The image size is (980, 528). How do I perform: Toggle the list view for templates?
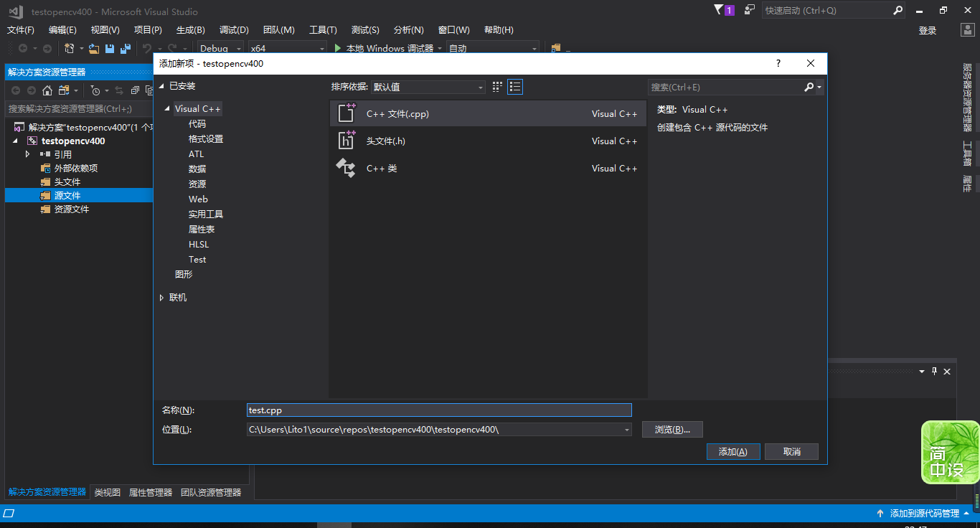[x=515, y=86]
